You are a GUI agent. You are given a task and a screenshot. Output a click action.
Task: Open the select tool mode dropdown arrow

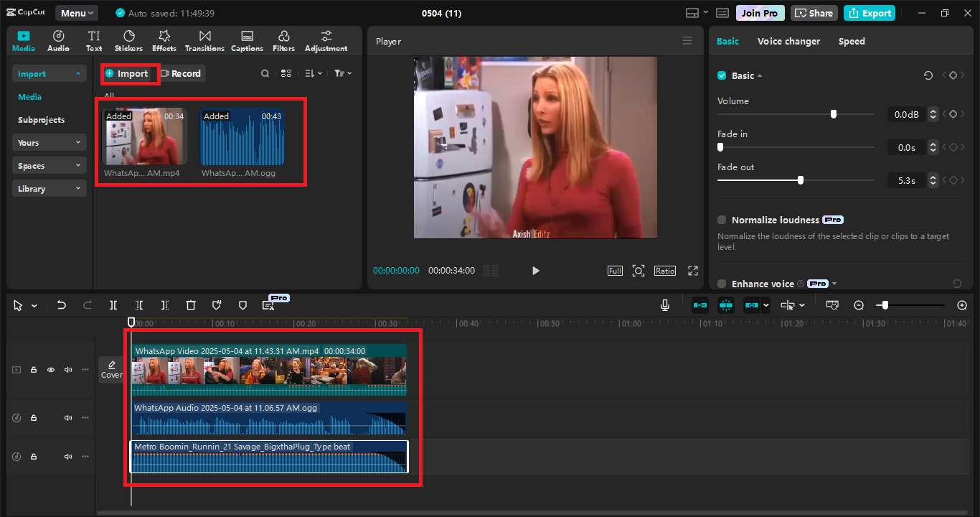point(34,306)
